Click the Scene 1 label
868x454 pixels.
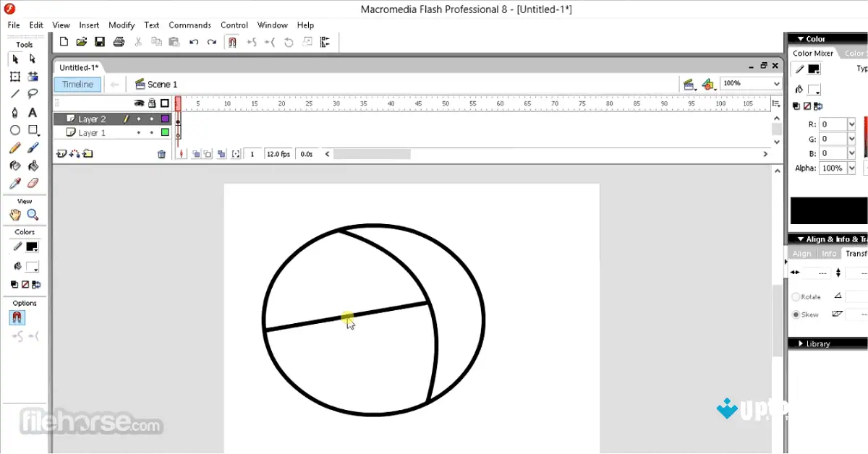[x=162, y=84]
